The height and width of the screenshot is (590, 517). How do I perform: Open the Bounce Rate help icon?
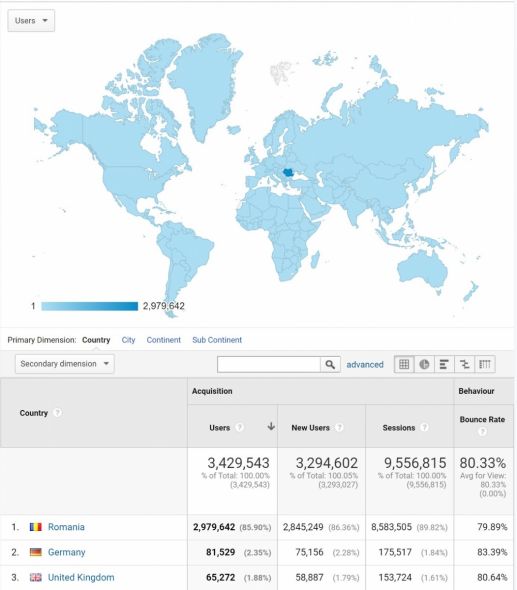tap(482, 431)
